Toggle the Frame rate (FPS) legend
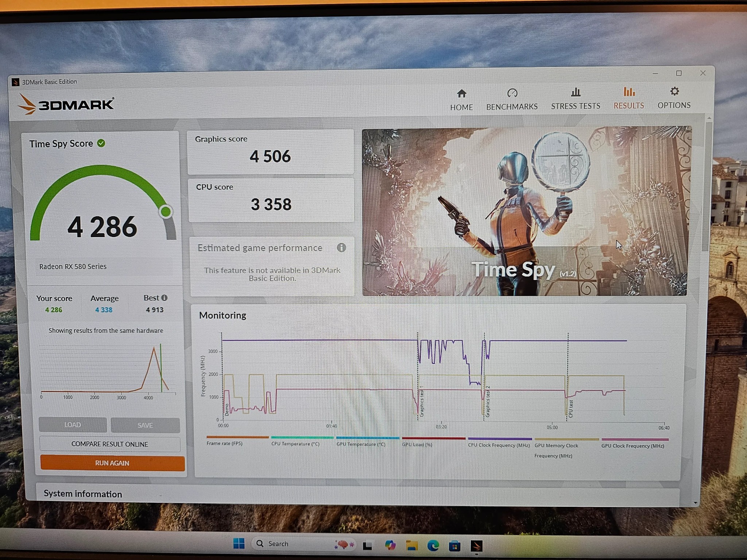Image resolution: width=747 pixels, height=560 pixels. point(225,443)
